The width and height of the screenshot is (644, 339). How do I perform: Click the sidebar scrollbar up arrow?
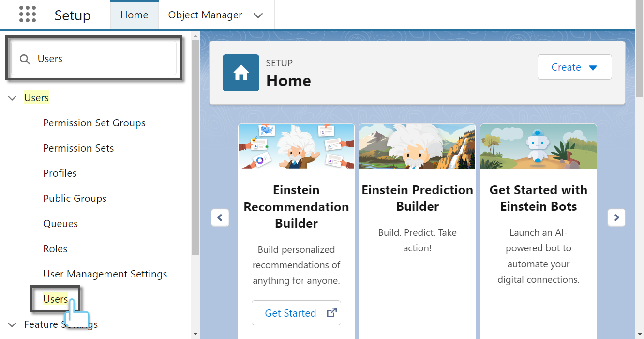click(x=195, y=35)
